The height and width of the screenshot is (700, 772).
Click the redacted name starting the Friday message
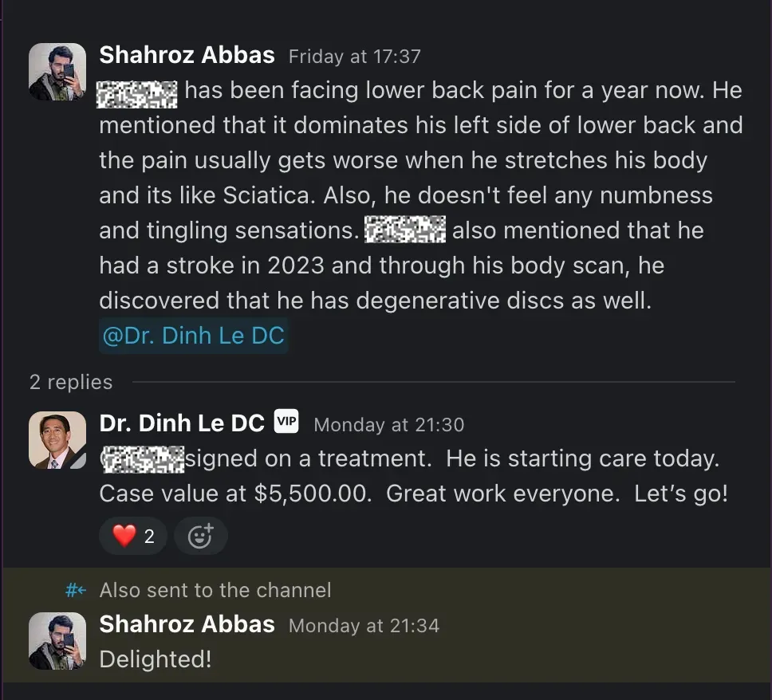(137, 92)
